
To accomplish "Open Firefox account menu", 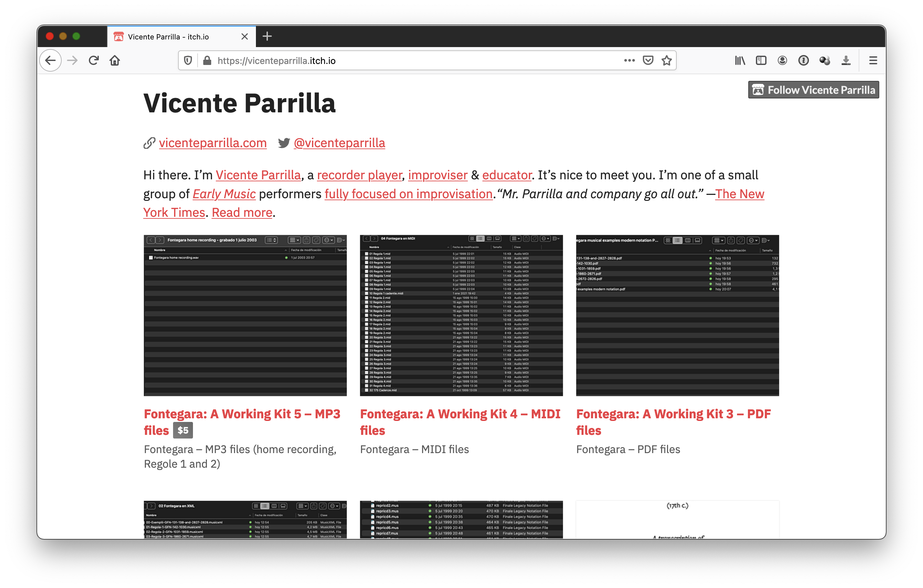I will point(782,61).
